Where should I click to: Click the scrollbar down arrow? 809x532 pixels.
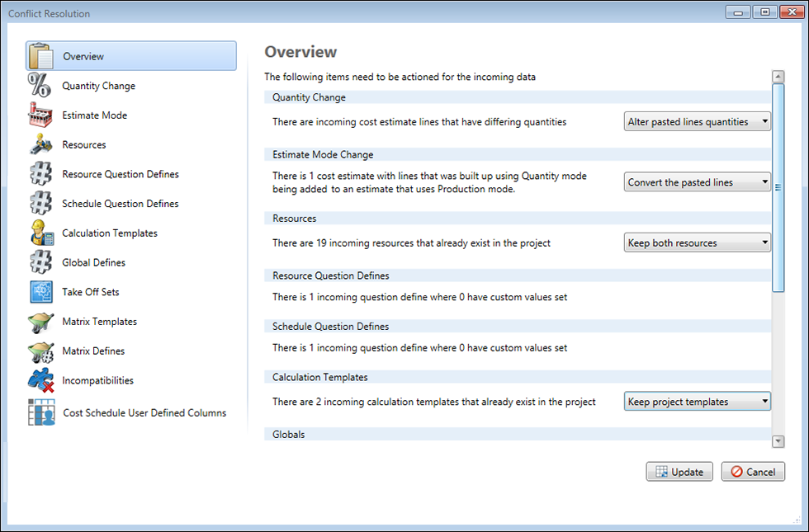point(778,441)
